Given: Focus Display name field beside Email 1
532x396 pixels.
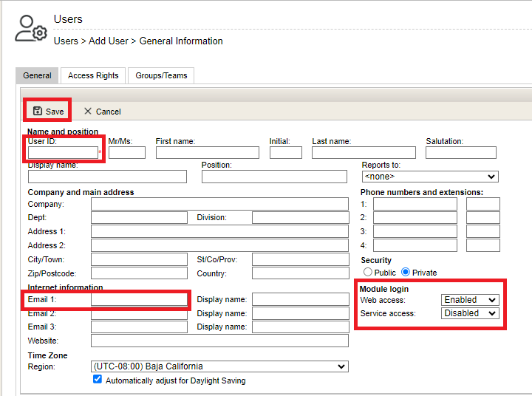Looking at the screenshot, I should pos(301,299).
